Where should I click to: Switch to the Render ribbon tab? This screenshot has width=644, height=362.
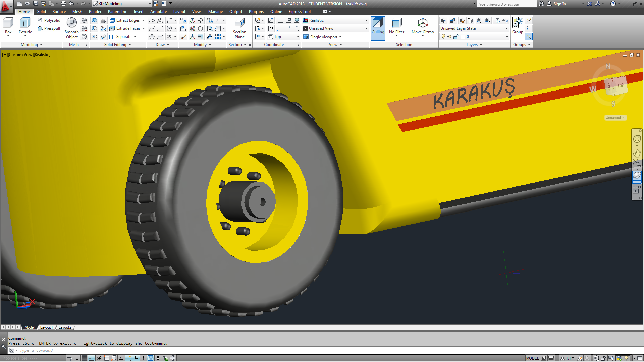point(95,12)
